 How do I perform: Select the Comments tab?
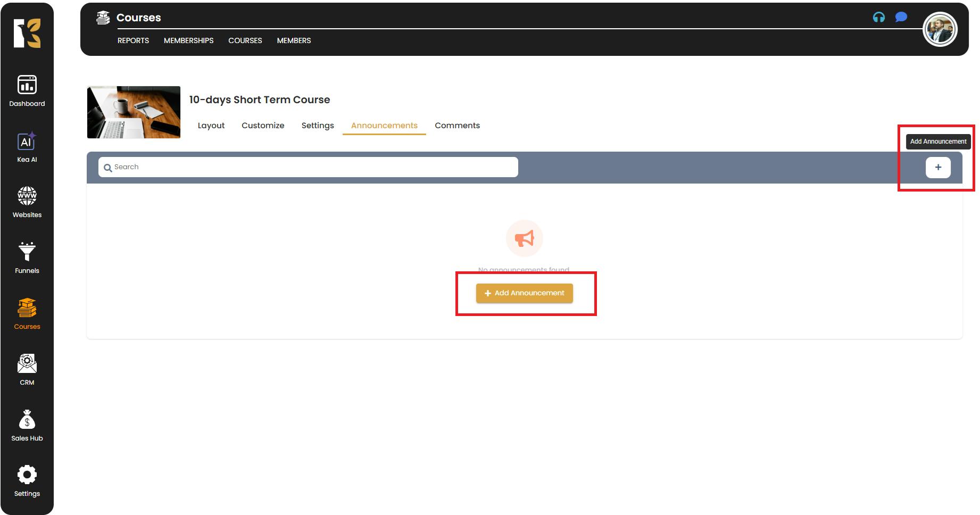(457, 126)
